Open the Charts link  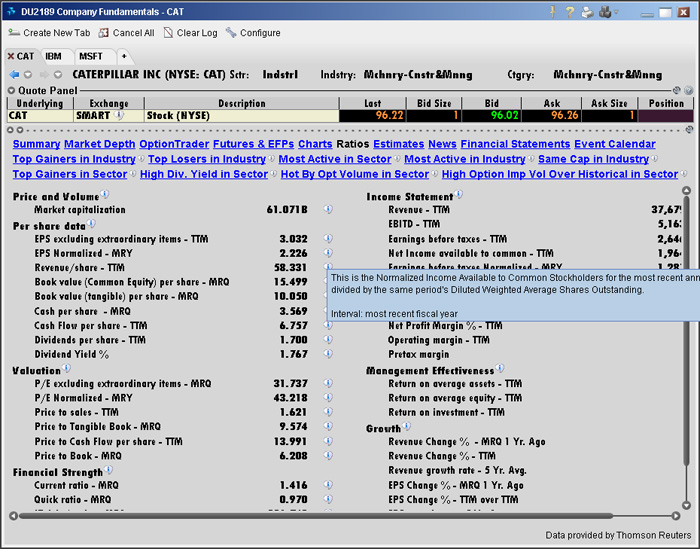pyautogui.click(x=315, y=144)
